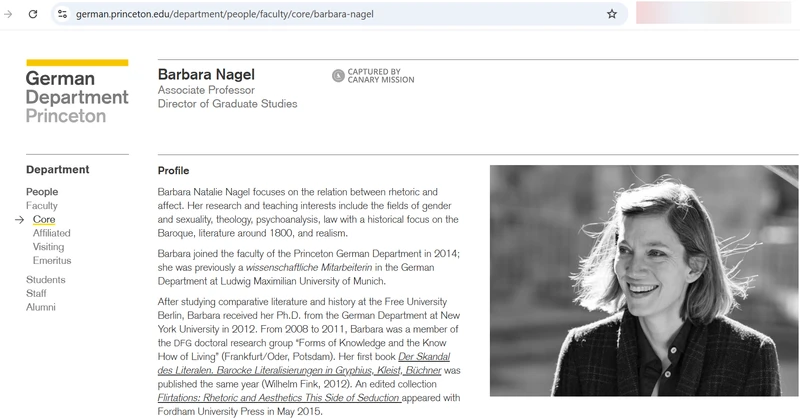This screenshot has width=800, height=418.
Task: Open the German Department Princeton logo
Action: pos(77,92)
